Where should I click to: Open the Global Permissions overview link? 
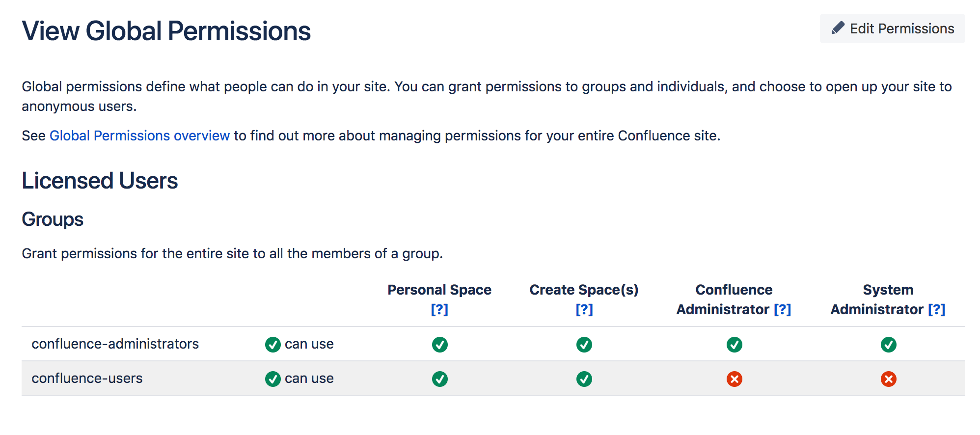139,136
